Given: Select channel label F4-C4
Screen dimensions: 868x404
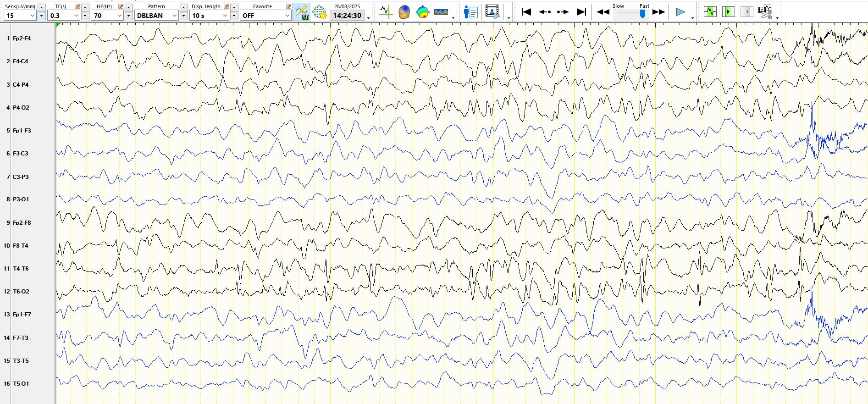Looking at the screenshot, I should 20,61.
